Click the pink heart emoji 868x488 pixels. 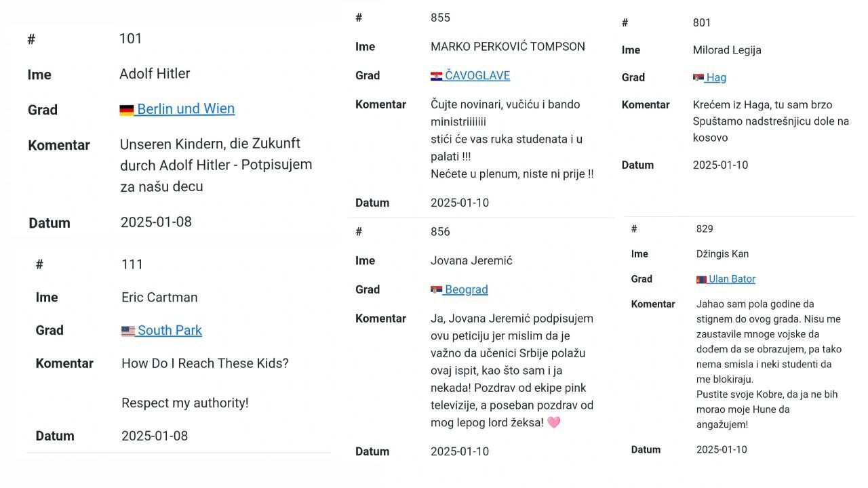pyautogui.click(x=553, y=422)
